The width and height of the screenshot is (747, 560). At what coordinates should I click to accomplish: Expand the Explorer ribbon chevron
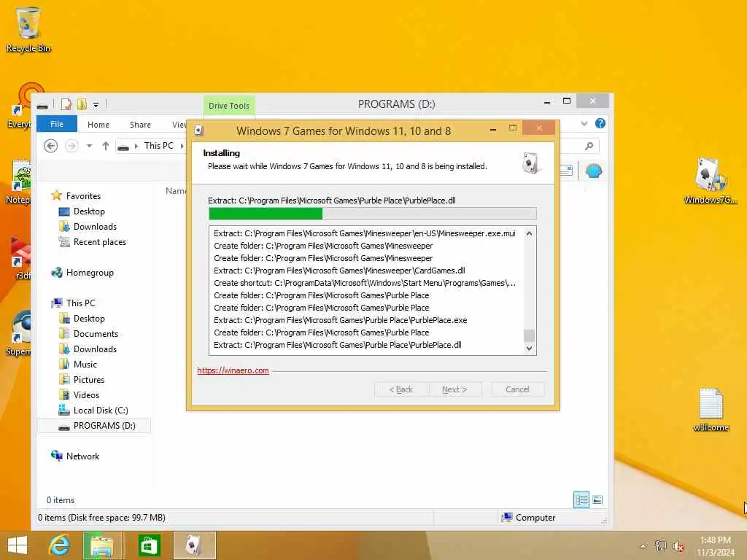coord(584,123)
